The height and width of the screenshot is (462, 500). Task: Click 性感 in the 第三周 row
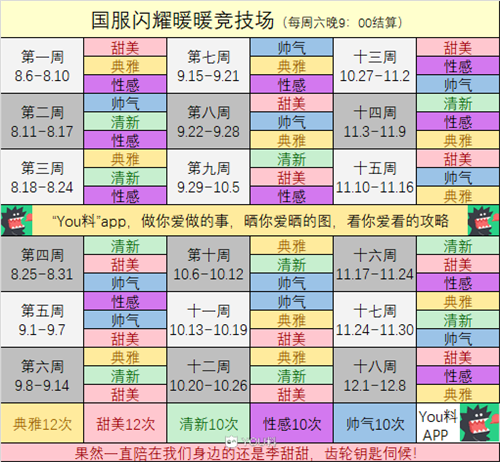125,196
